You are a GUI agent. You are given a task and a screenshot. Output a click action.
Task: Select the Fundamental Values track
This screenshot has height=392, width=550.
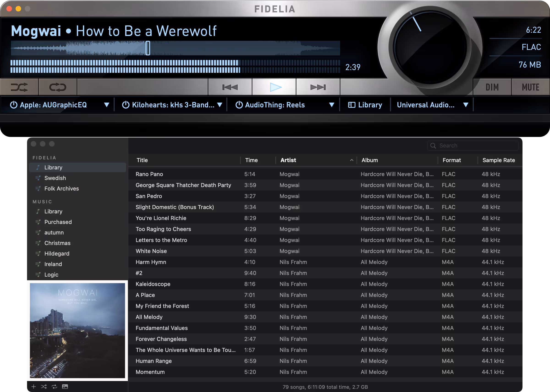tap(325, 328)
